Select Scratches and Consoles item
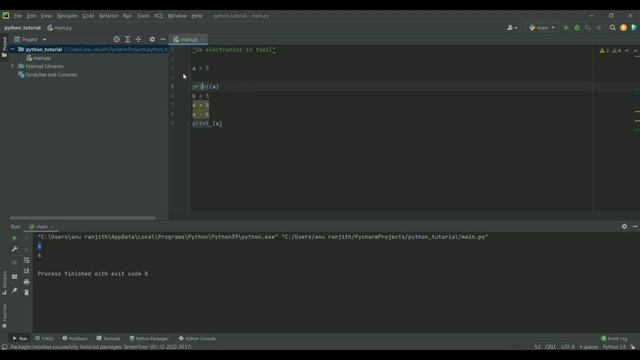The height and width of the screenshot is (360, 640). click(x=47, y=75)
